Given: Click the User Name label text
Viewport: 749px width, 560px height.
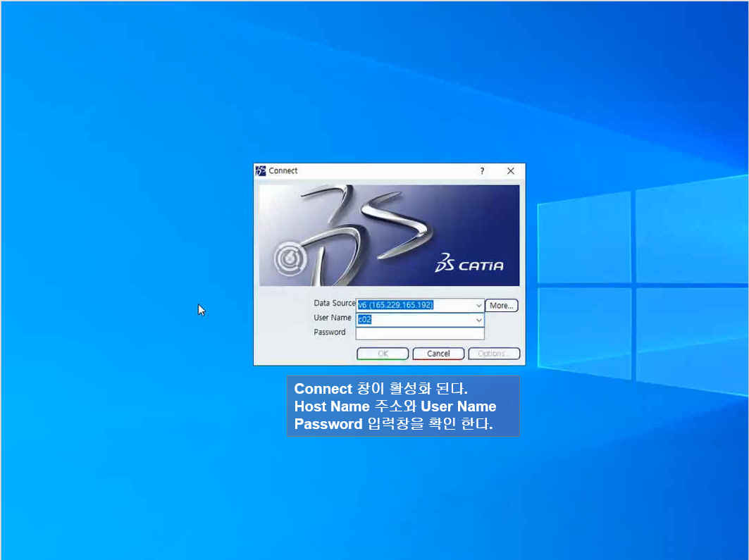Looking at the screenshot, I should coord(333,318).
